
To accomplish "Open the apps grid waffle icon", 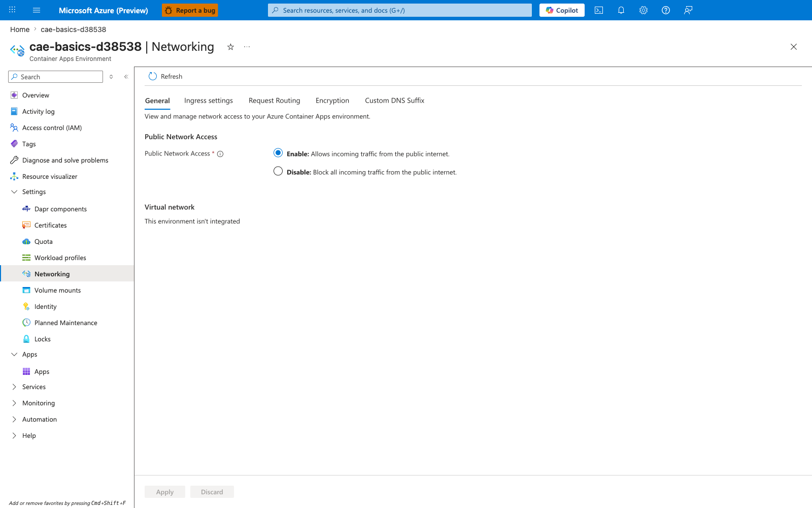I will pos(12,10).
